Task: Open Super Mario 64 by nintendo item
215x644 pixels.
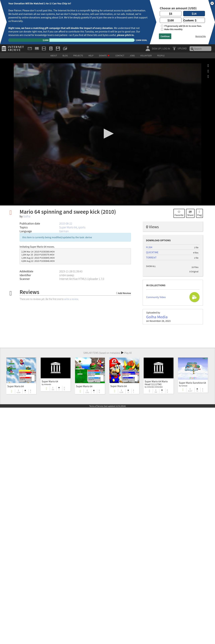Action: (56, 374)
